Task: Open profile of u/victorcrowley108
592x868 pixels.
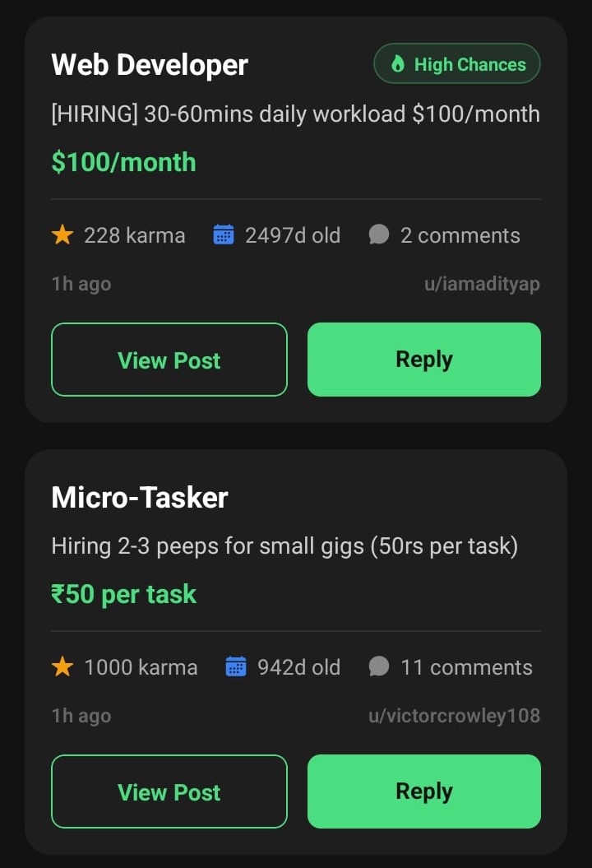Action: (455, 715)
